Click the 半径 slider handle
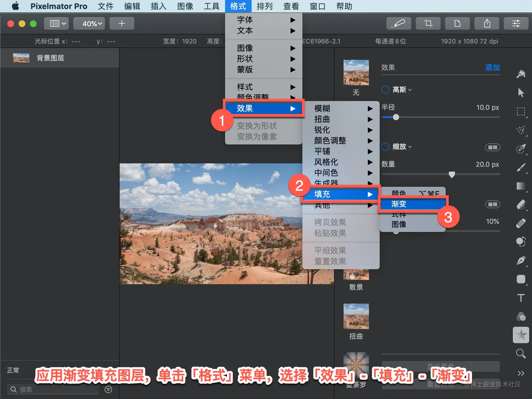532x399 pixels. pos(396,117)
